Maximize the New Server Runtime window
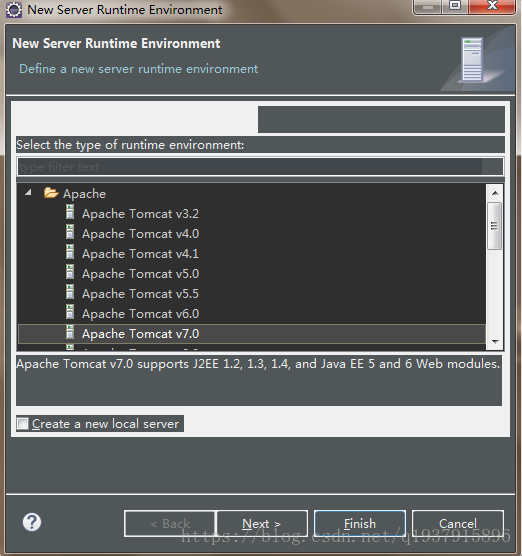522x556 pixels. tap(455, 6)
